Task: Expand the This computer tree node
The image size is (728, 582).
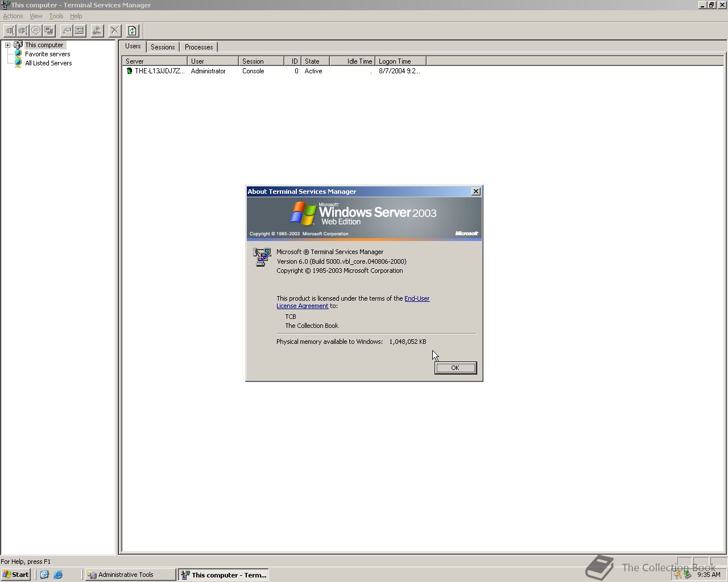Action: pos(8,45)
